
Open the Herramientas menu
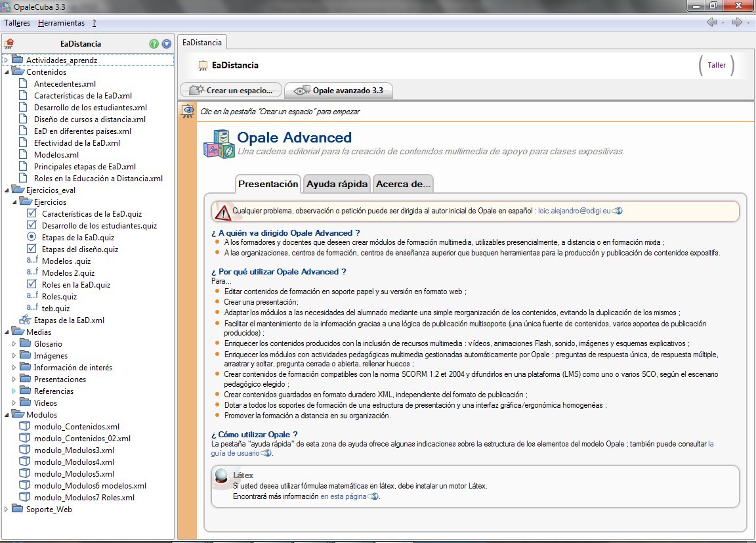61,23
